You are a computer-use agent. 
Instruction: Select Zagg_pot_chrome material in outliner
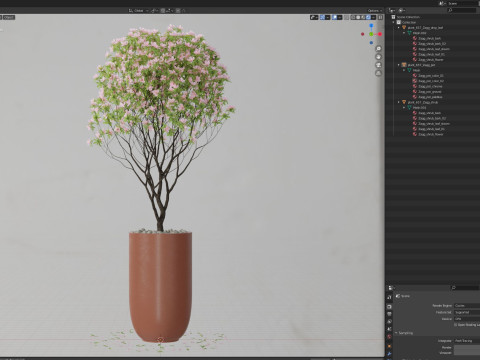[x=430, y=86]
